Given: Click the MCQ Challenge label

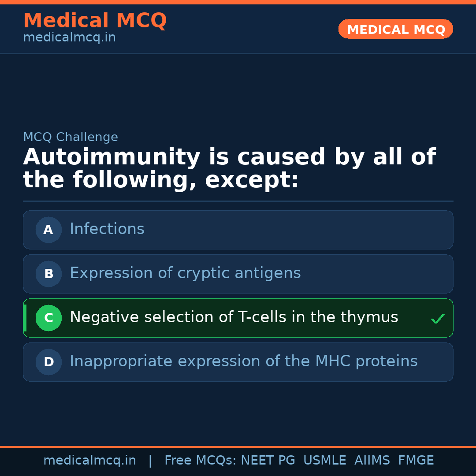Looking at the screenshot, I should (x=71, y=137).
